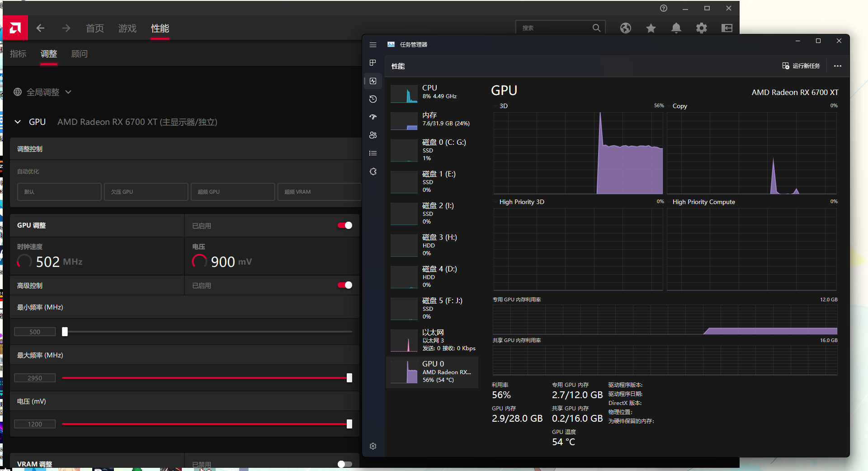Screen dimensions: 868x471
Task: Click the 最小频率 slider handle
Action: (x=65, y=332)
